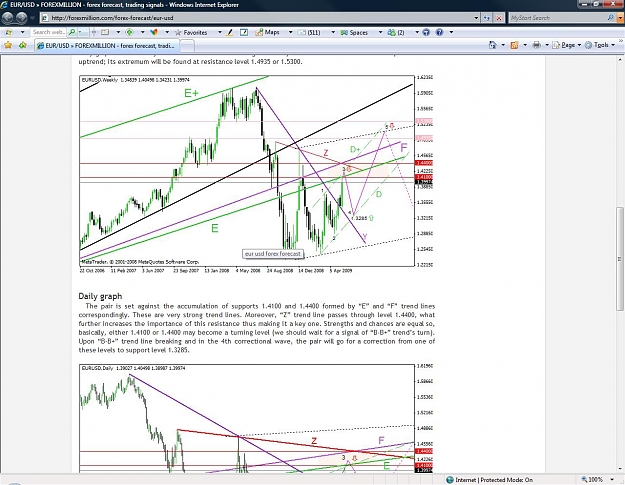625x485 pixels.
Task: Click the blue pop-up blocker round icon
Action: point(426,32)
